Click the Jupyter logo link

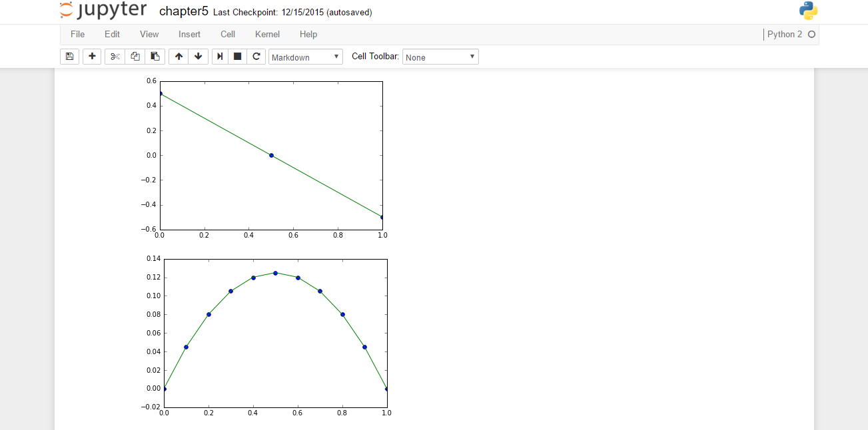[x=103, y=11]
